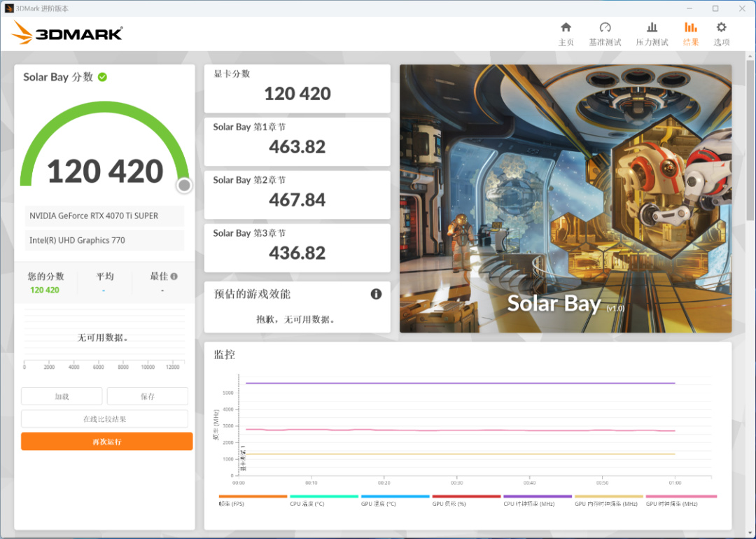Click the 3DMark app icon in title bar
The width and height of the screenshot is (756, 539).
pos(9,8)
